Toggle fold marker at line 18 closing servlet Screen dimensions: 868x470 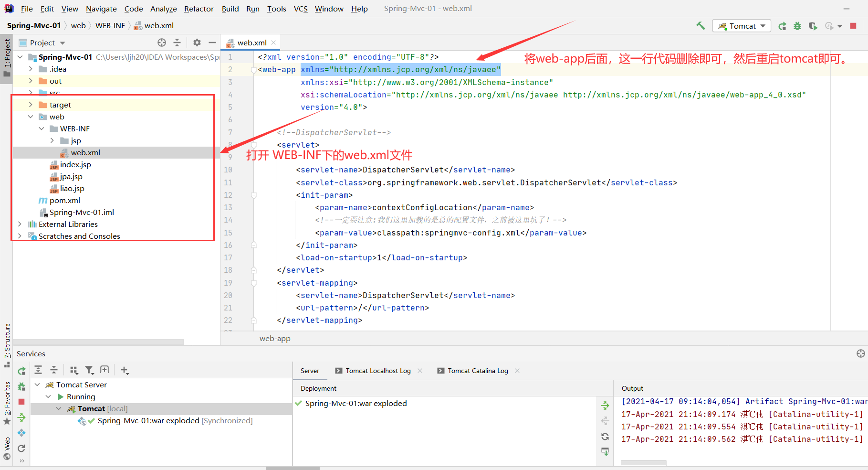pos(254,270)
